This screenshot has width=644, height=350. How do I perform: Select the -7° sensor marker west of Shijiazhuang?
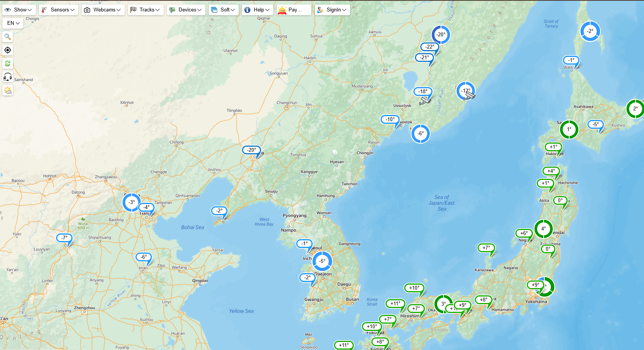[64, 238]
